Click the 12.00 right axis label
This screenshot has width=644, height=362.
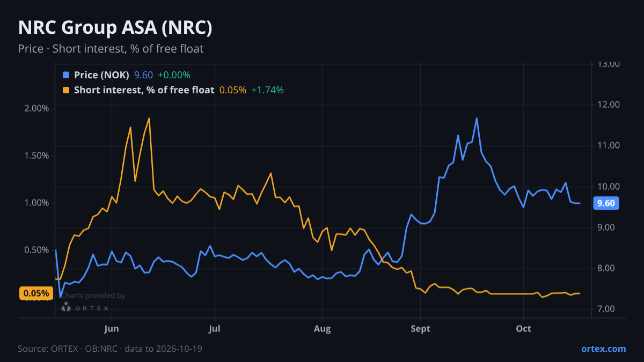pyautogui.click(x=609, y=105)
